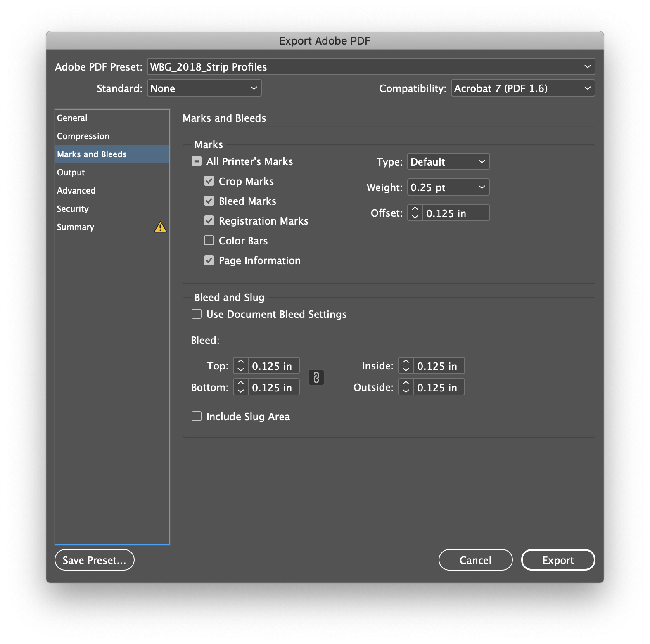Open the marks Type dropdown
This screenshot has width=650, height=644.
[448, 162]
